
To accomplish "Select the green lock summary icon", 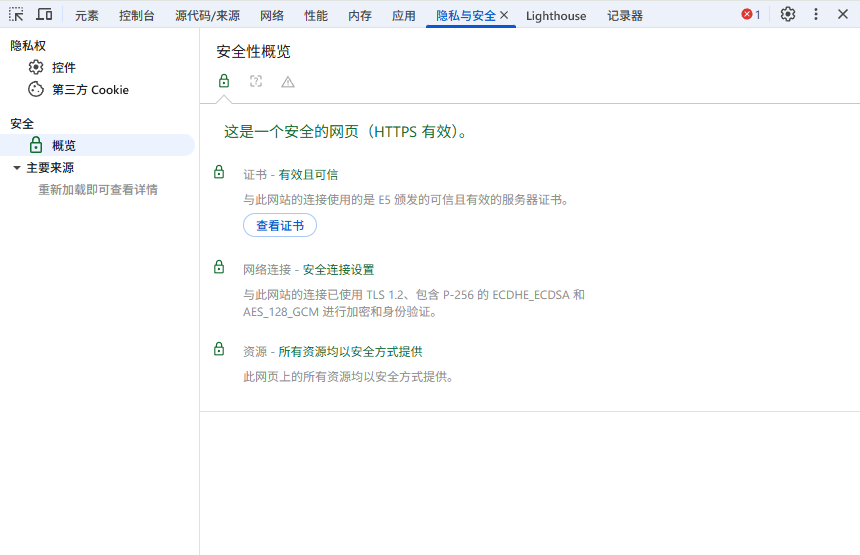I will tap(224, 81).
